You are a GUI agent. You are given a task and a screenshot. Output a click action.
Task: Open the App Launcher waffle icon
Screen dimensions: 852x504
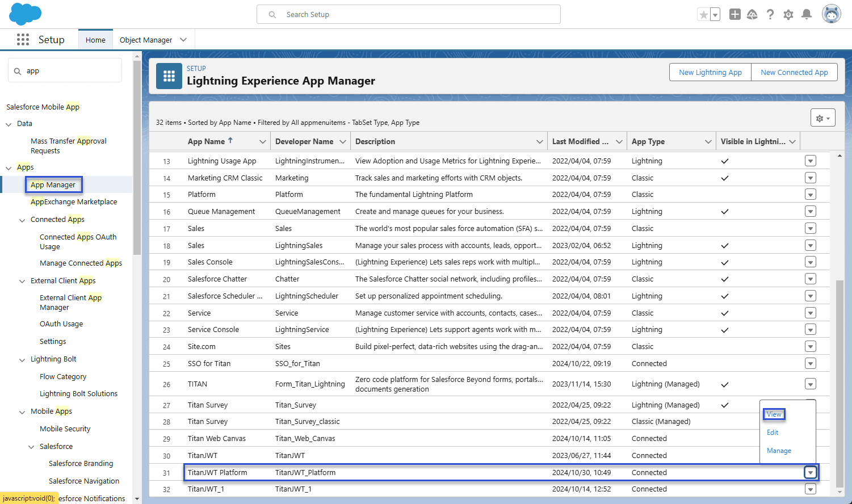click(x=23, y=39)
